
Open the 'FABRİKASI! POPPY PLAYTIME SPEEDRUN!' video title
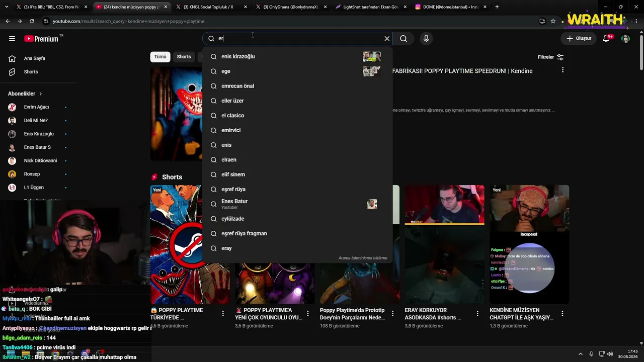tap(462, 71)
